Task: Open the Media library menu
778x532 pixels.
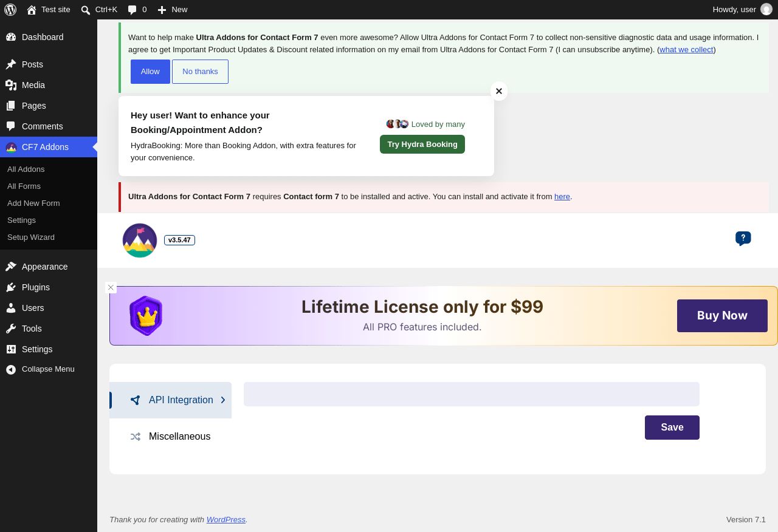Action: 49,85
